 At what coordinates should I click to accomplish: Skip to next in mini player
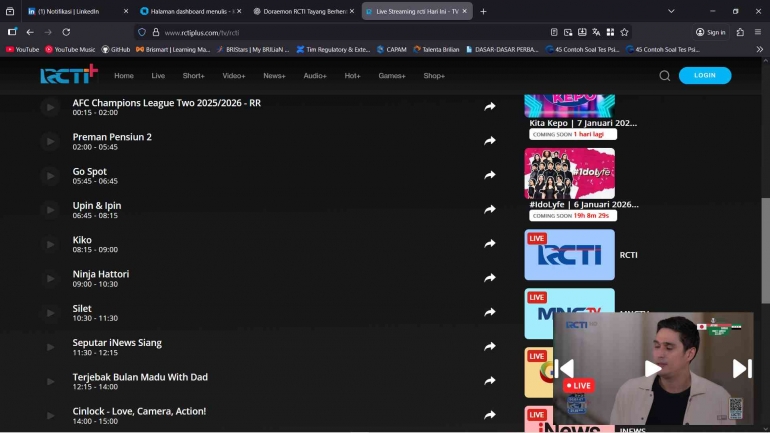[x=742, y=368]
